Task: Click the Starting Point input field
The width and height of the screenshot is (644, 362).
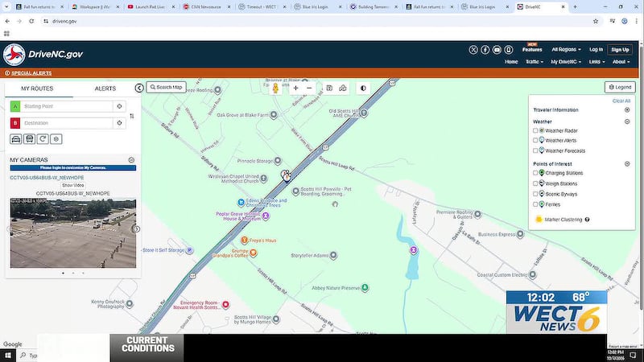Action: click(67, 106)
